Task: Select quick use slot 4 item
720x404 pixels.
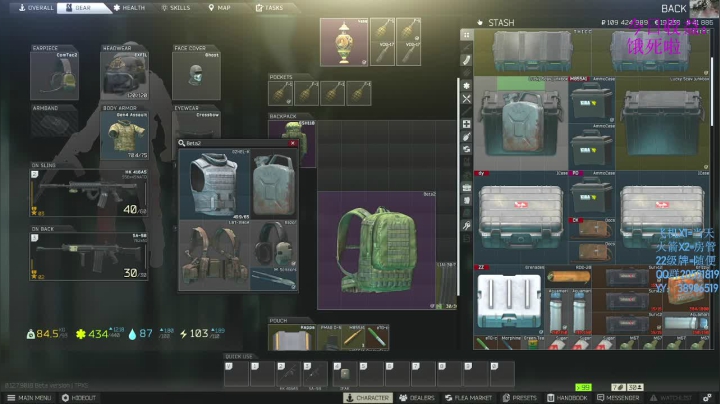Action: tap(345, 374)
